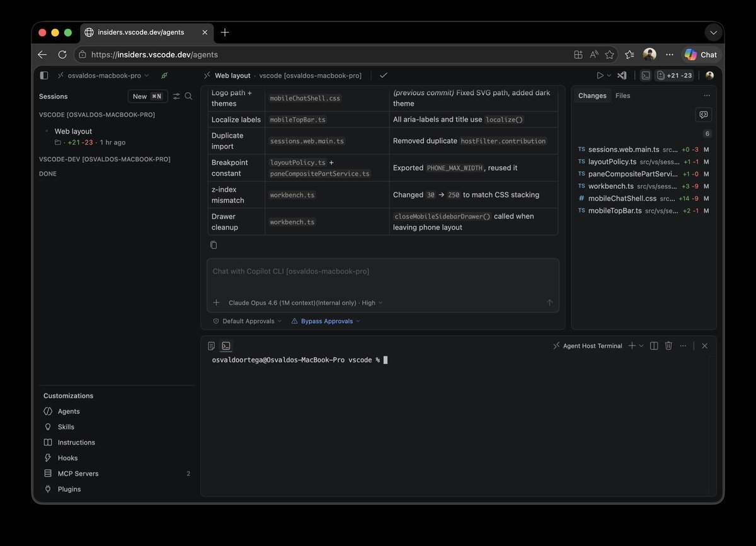Open the Claude Opus 4.6 model picker

click(x=306, y=303)
